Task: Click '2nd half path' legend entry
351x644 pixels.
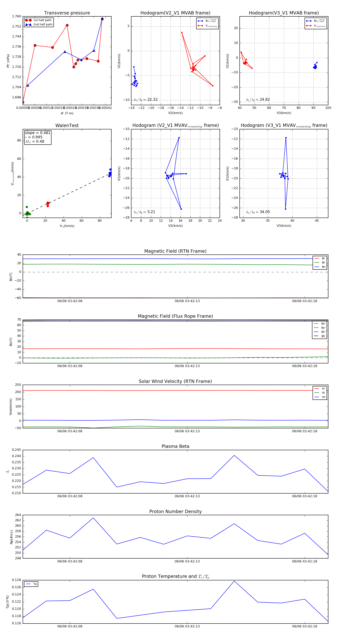Action: [39, 25]
